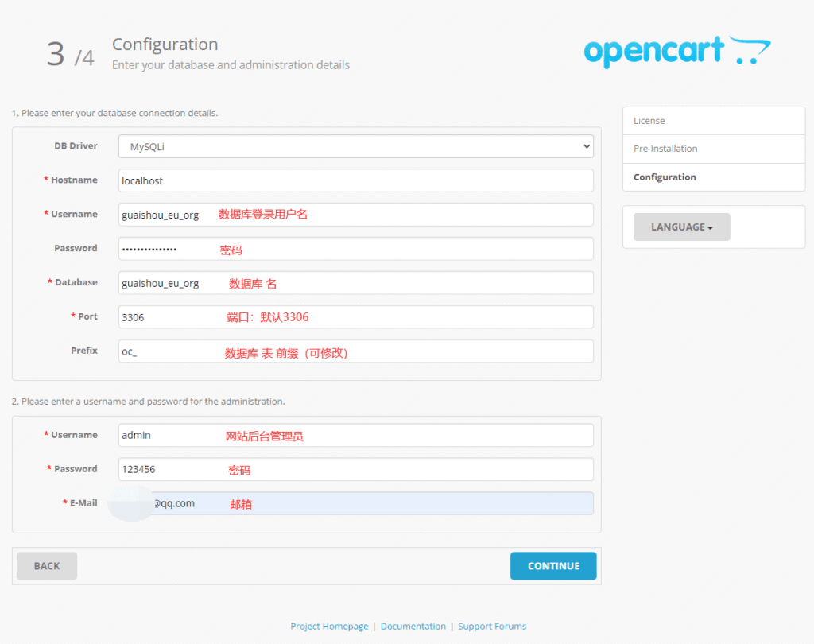This screenshot has height=644, width=814.
Task: Click the CONTINUE button
Action: tap(553, 565)
